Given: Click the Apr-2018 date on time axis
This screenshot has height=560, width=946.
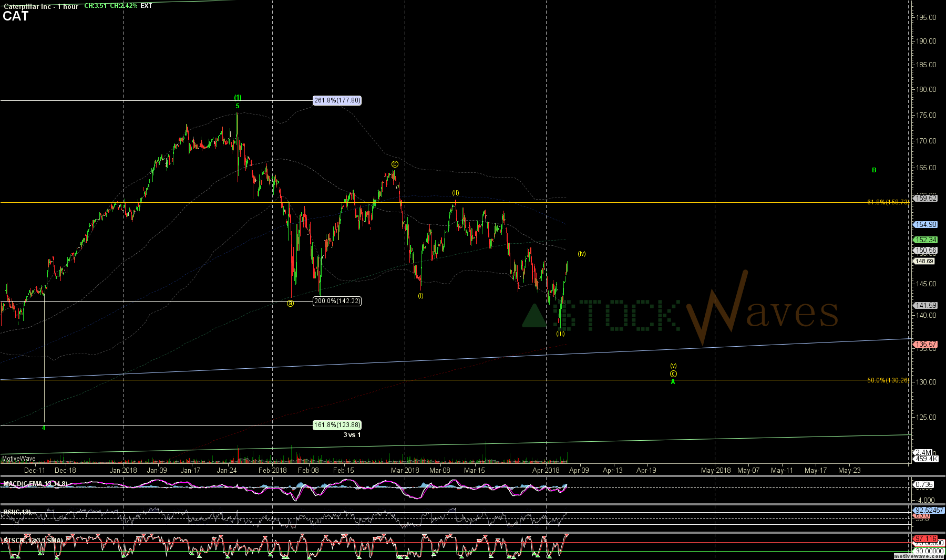Looking at the screenshot, I should click(546, 471).
